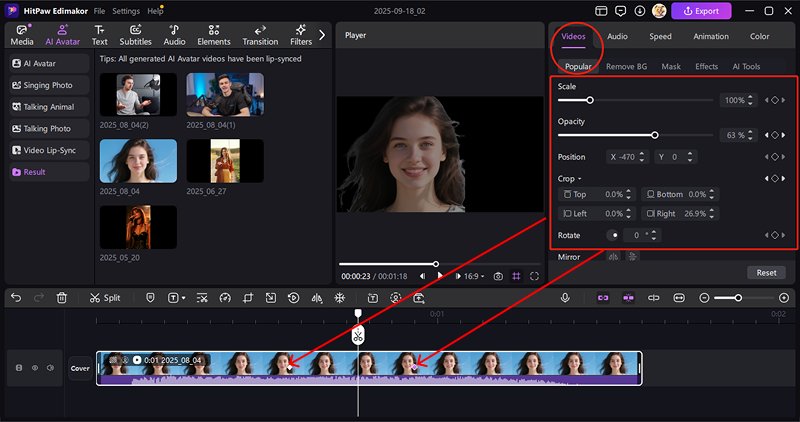Enter fullscreen preview in the Player
The image size is (800, 422).
[535, 276]
